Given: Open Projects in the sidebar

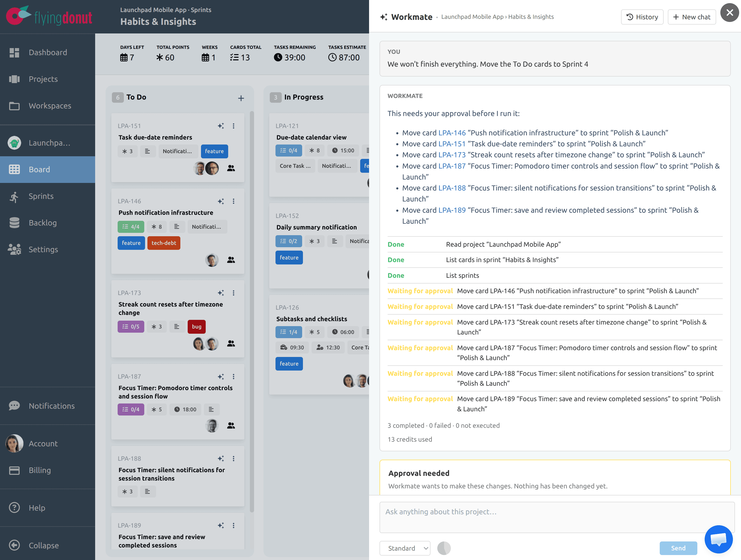Looking at the screenshot, I should click(x=48, y=79).
